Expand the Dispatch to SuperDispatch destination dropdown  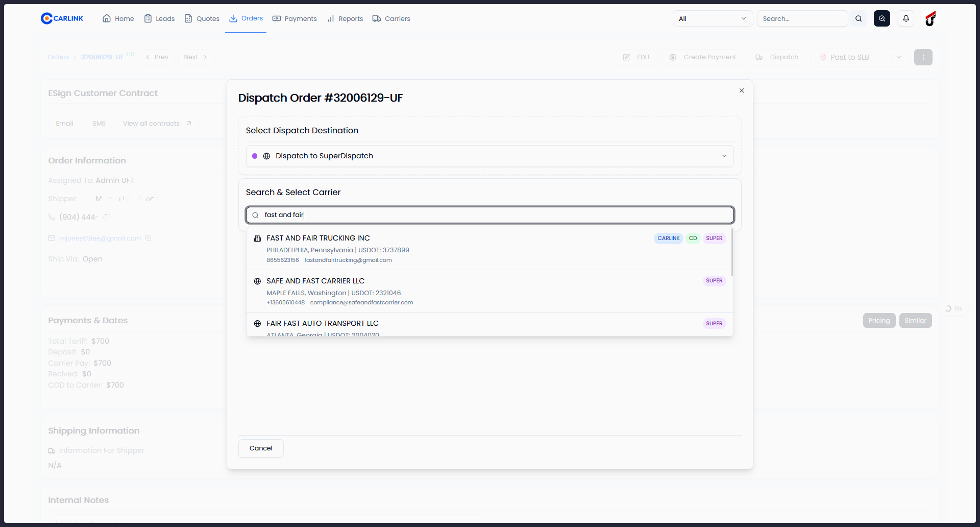pos(724,156)
